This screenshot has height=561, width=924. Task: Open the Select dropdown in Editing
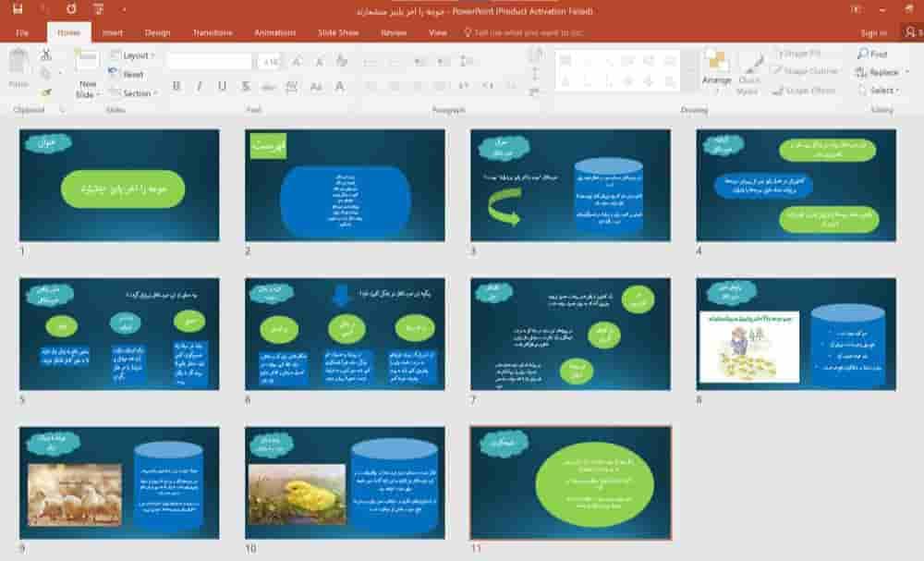pyautogui.click(x=879, y=91)
